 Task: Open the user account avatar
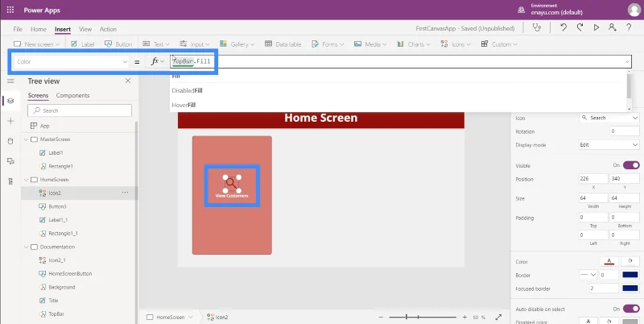[634, 10]
